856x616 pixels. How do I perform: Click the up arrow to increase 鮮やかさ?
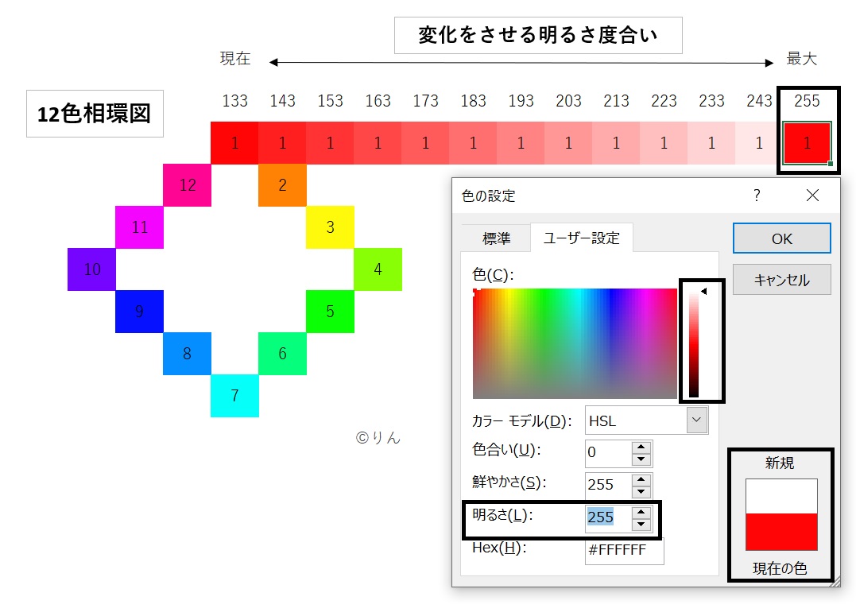[x=641, y=478]
